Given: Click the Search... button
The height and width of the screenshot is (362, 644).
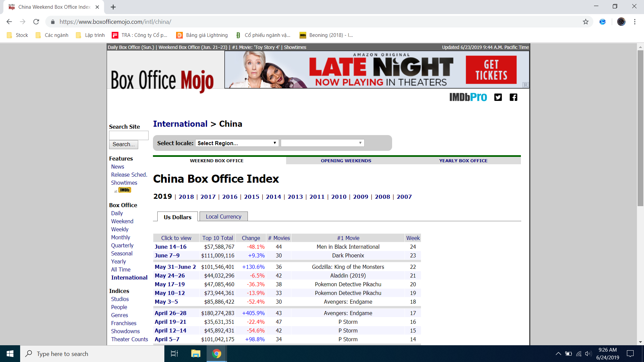Looking at the screenshot, I should point(123,144).
